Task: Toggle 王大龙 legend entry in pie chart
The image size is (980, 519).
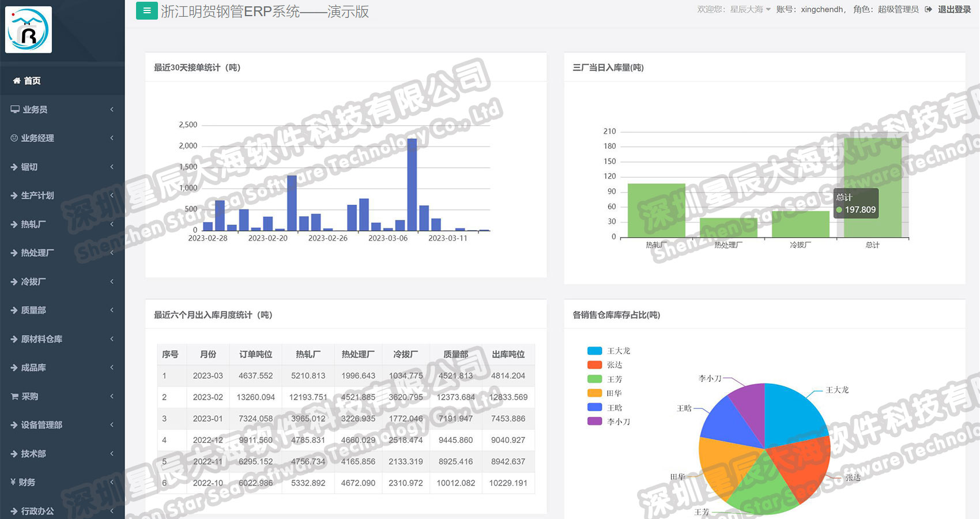Action: tap(609, 351)
